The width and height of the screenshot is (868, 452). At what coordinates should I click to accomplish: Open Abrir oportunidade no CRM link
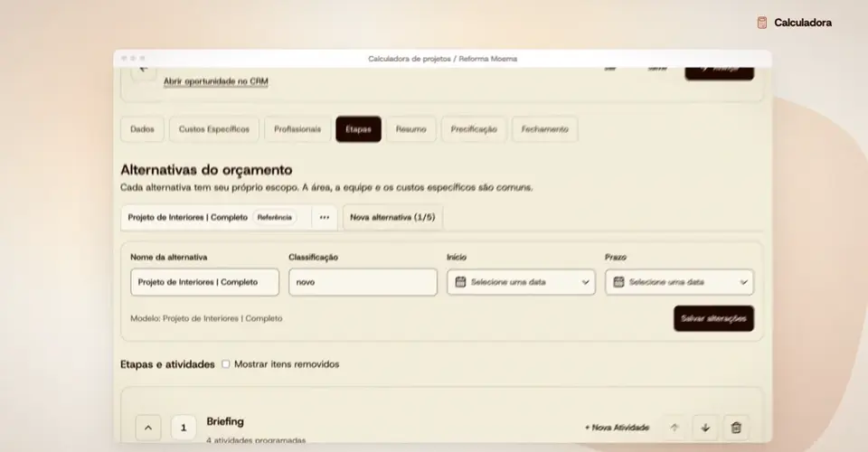216,81
